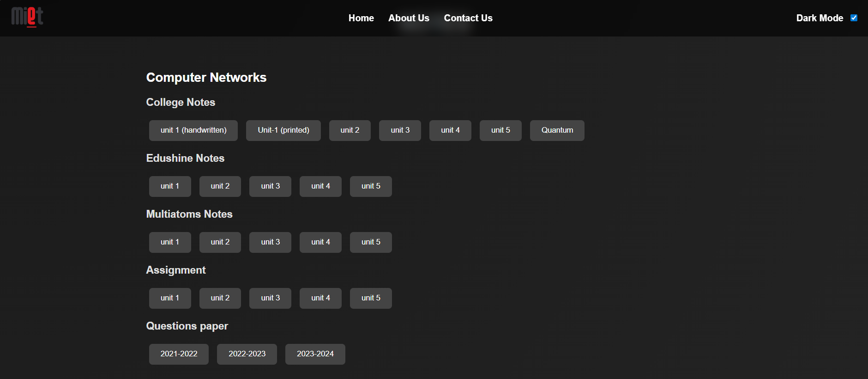Open Assignment unit 2
The image size is (868, 379).
click(220, 298)
